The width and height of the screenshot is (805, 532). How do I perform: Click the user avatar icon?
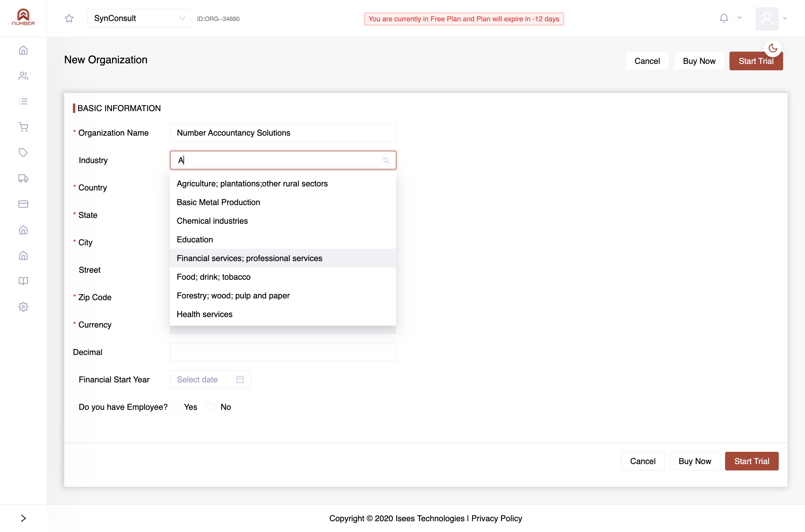coord(767,18)
